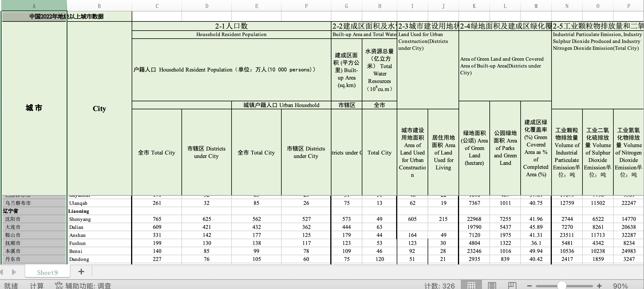644x289 pixels.
Task: Select the City header cell
Action: pos(99,108)
